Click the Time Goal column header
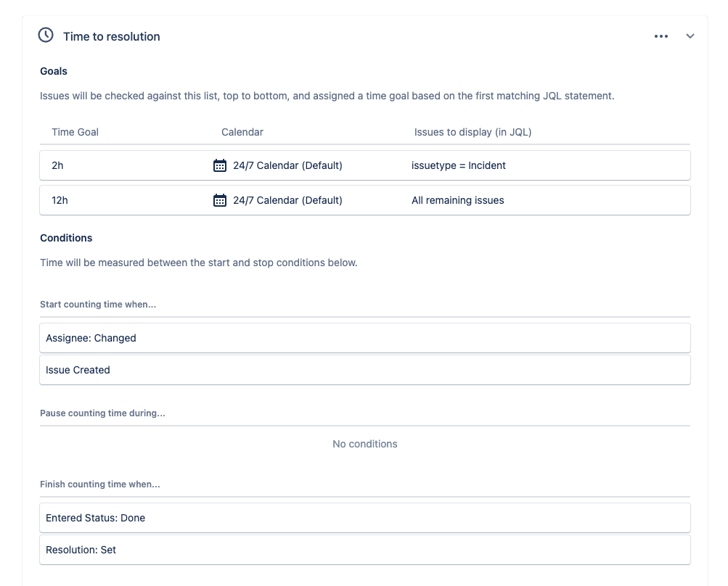This screenshot has height=586, width=728. (75, 132)
